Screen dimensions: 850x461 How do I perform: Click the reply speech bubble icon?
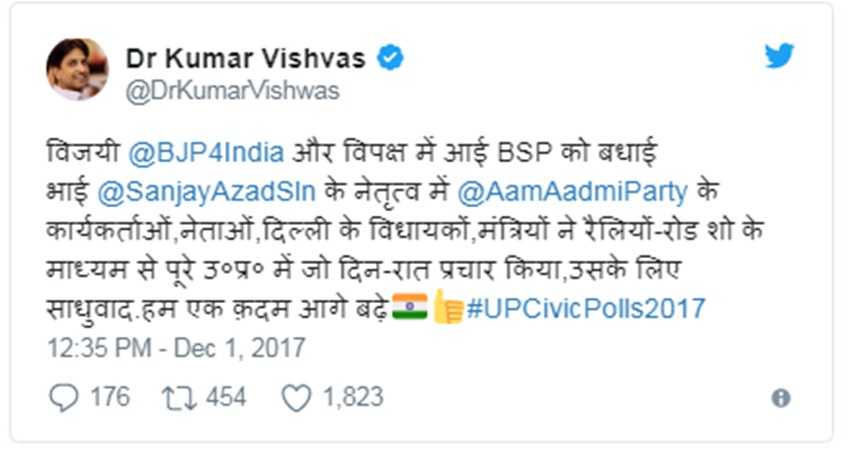tap(63, 398)
